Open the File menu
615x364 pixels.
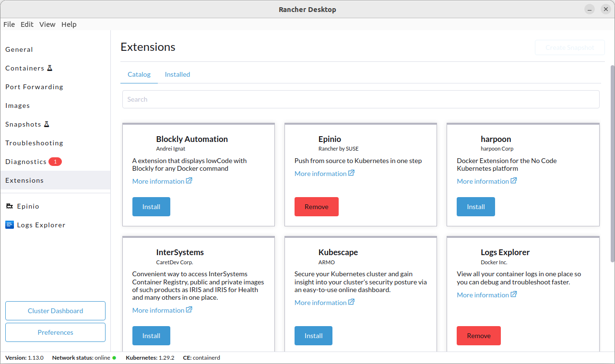coord(9,24)
